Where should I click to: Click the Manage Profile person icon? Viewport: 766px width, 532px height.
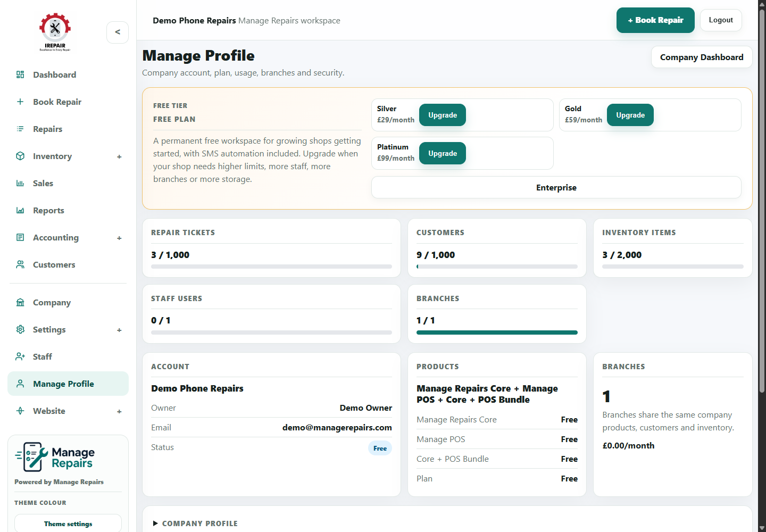pyautogui.click(x=20, y=384)
